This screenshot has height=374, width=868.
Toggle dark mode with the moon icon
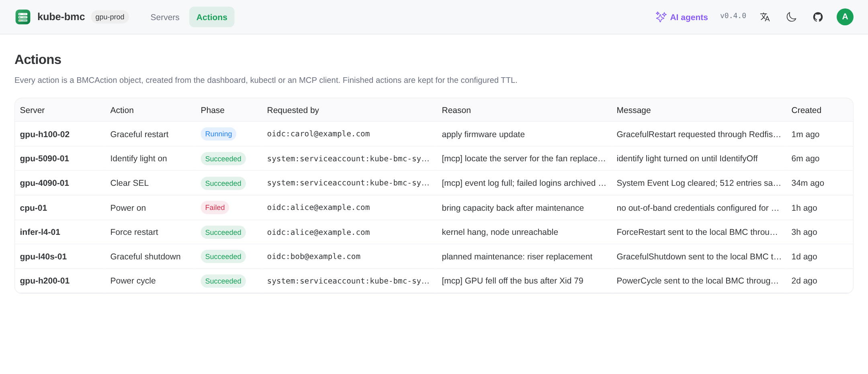point(791,17)
